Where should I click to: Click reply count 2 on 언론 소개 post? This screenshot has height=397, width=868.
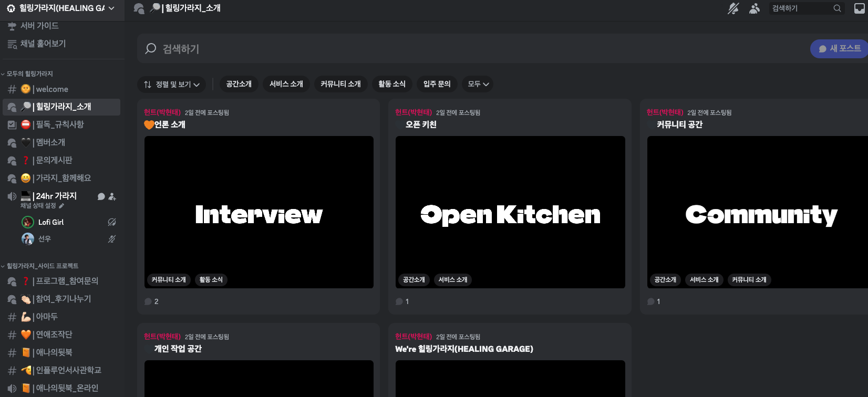click(152, 302)
